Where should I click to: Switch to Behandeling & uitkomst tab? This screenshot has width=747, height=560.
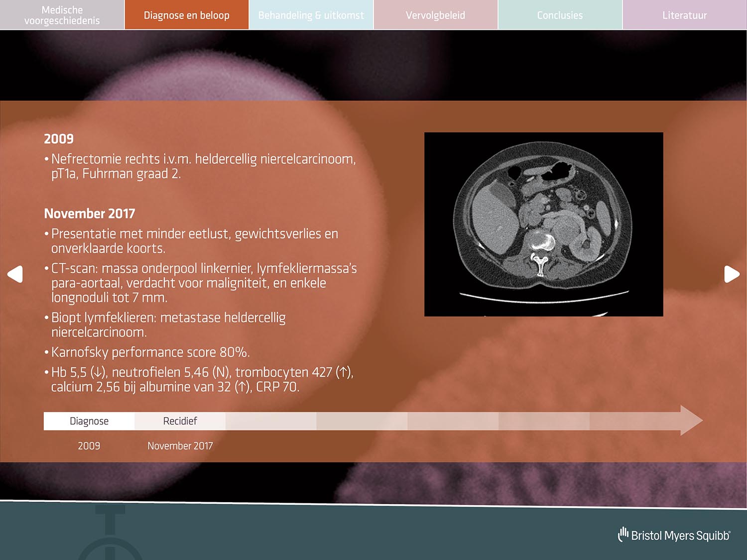click(311, 15)
